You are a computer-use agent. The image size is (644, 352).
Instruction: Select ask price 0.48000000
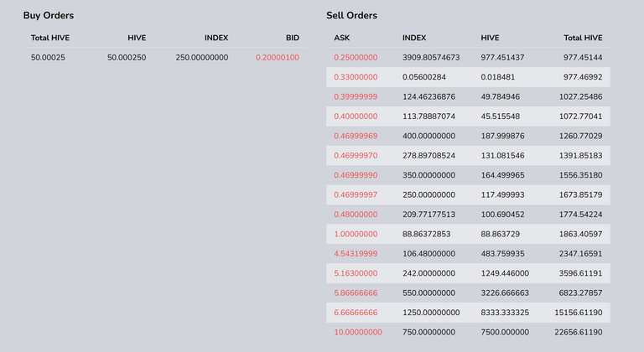(x=356, y=215)
